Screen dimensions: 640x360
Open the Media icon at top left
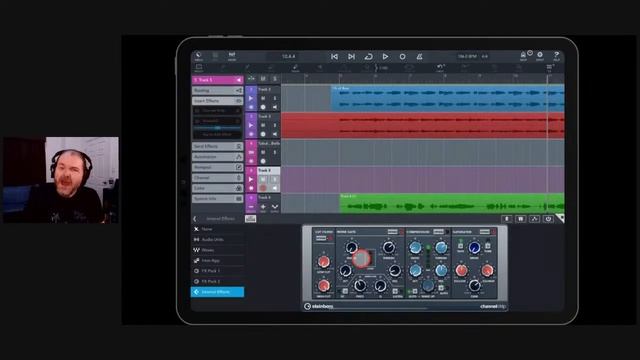click(x=198, y=56)
